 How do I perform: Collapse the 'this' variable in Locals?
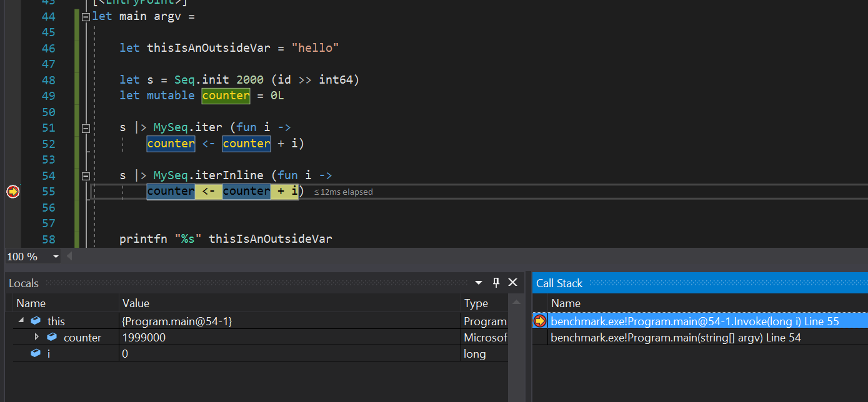point(22,321)
